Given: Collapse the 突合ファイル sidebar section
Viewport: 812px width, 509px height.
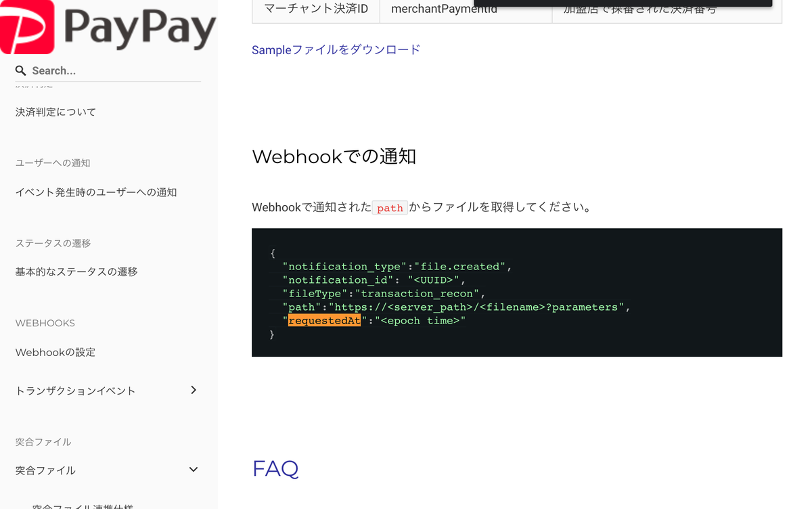Looking at the screenshot, I should pos(194,469).
